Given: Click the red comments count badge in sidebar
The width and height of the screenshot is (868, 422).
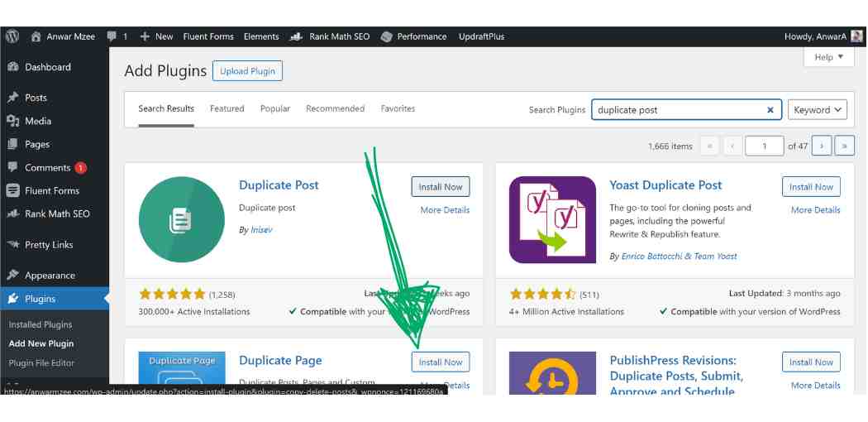Looking at the screenshot, I should [81, 167].
